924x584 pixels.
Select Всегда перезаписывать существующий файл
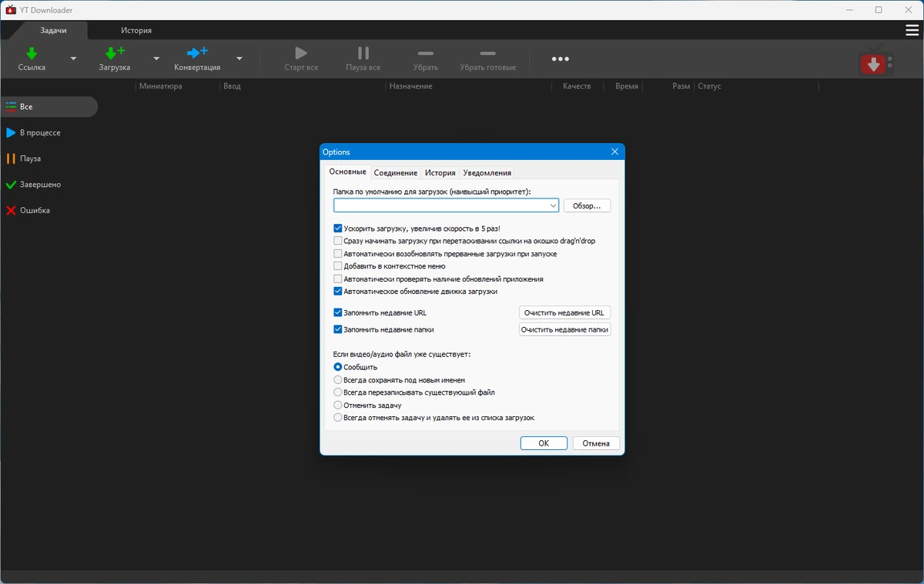click(x=338, y=392)
